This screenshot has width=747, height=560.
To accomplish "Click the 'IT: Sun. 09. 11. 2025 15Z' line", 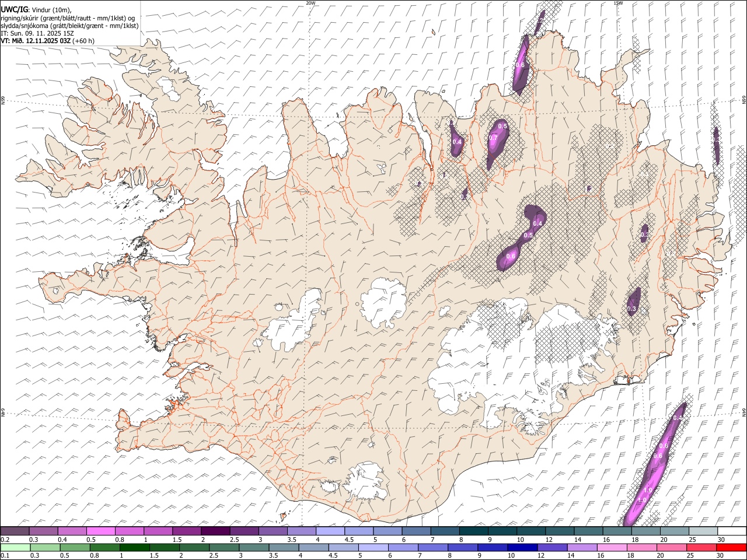I will [37, 33].
